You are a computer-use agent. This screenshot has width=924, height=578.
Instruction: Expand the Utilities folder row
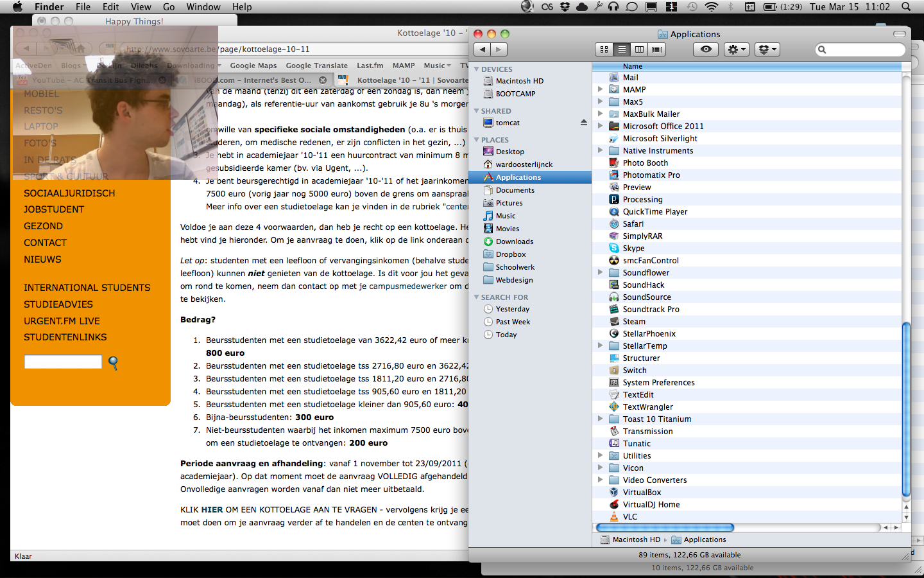601,455
